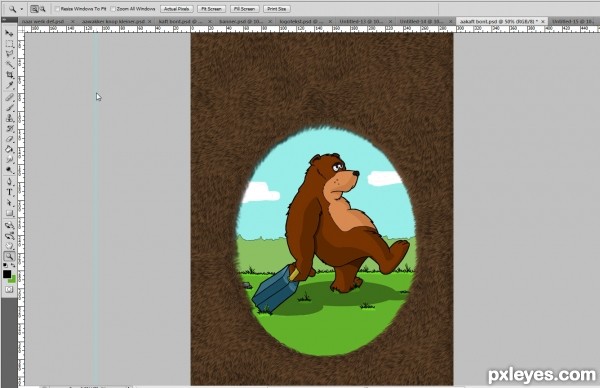This screenshot has height=388, width=600.
Task: Select the Path Selection tool
Action: tap(9, 202)
